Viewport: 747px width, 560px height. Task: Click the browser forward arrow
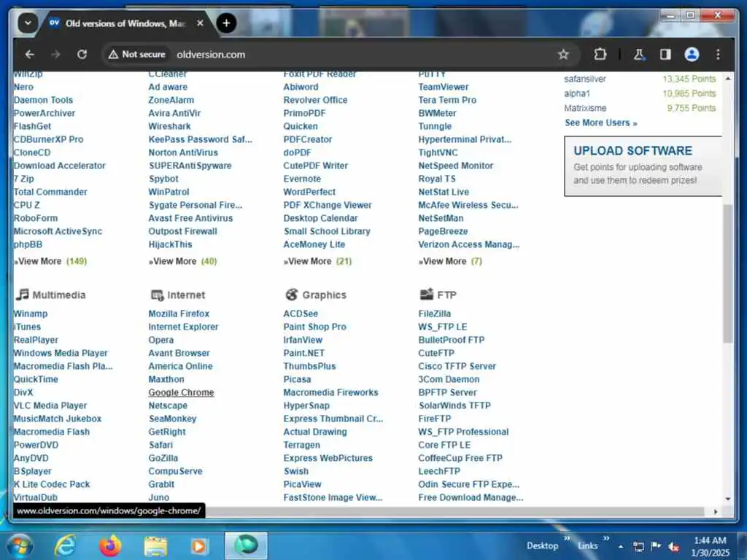[55, 55]
